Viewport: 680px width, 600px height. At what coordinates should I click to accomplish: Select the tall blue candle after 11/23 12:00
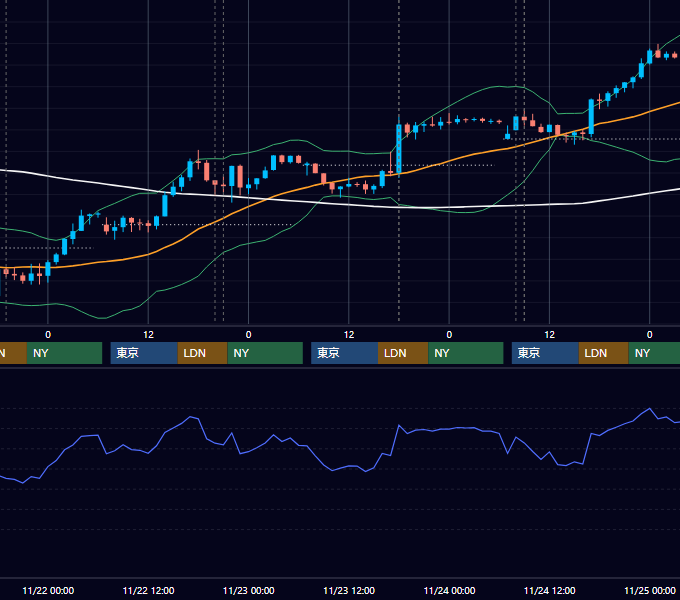[x=399, y=148]
